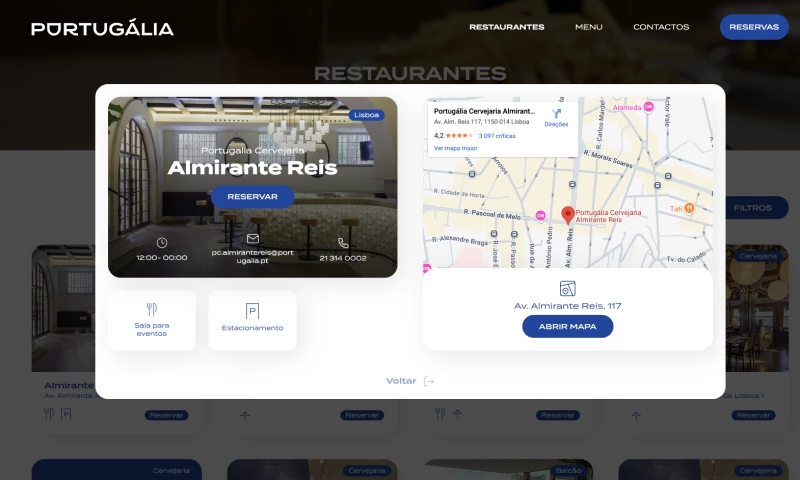The image size is (800, 480).
Task: Open the Restaurantes menu item
Action: click(x=507, y=27)
